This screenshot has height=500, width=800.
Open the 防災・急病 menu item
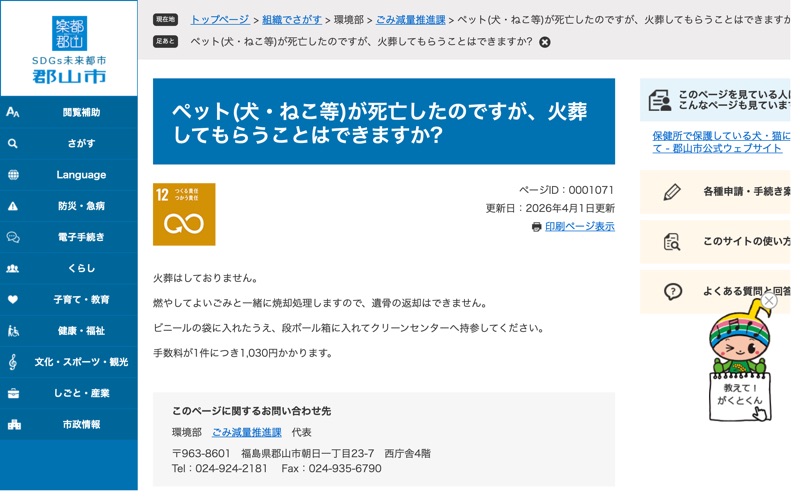click(69, 206)
